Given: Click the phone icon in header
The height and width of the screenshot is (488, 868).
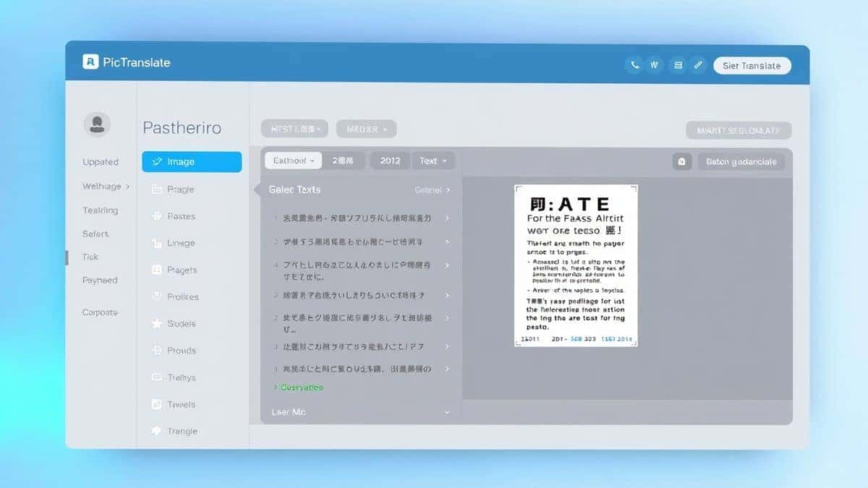Looking at the screenshot, I should click(635, 65).
